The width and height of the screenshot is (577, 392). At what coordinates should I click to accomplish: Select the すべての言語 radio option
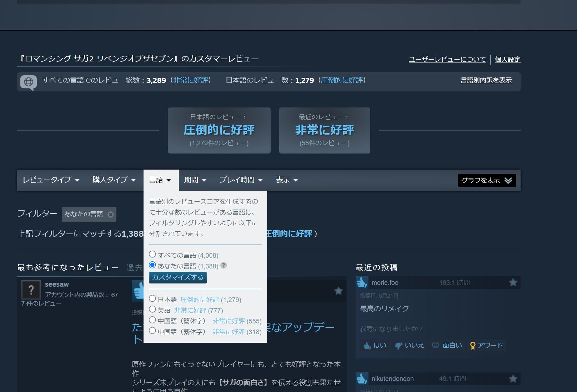[x=152, y=255]
